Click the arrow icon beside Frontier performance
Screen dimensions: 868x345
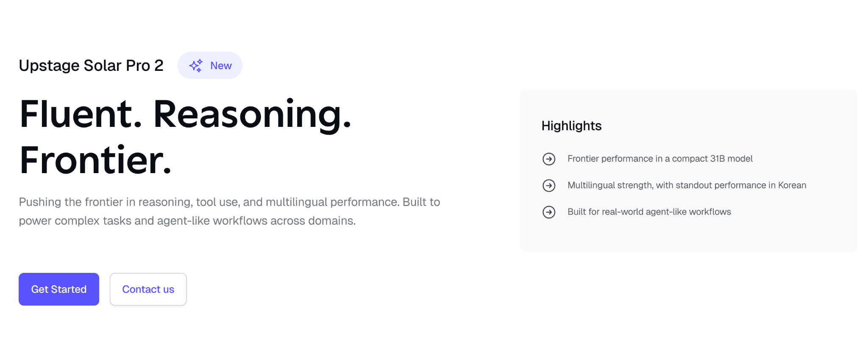(549, 159)
